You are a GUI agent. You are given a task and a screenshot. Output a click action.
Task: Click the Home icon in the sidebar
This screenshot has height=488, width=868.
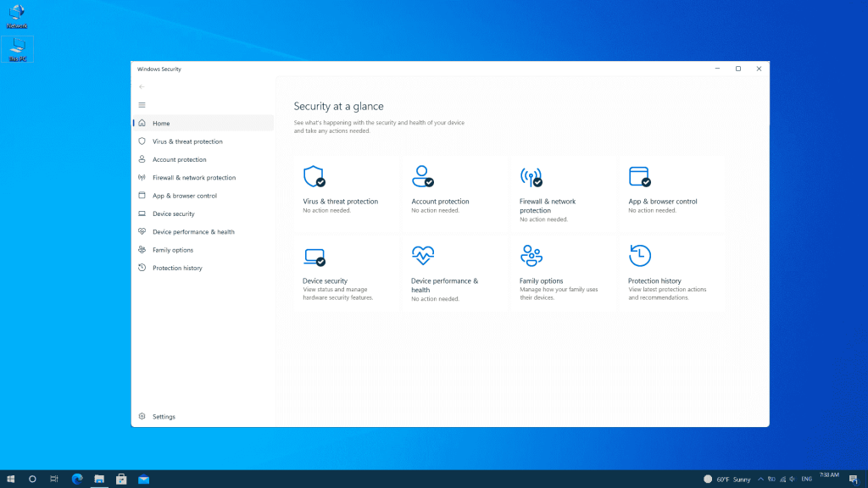[142, 123]
